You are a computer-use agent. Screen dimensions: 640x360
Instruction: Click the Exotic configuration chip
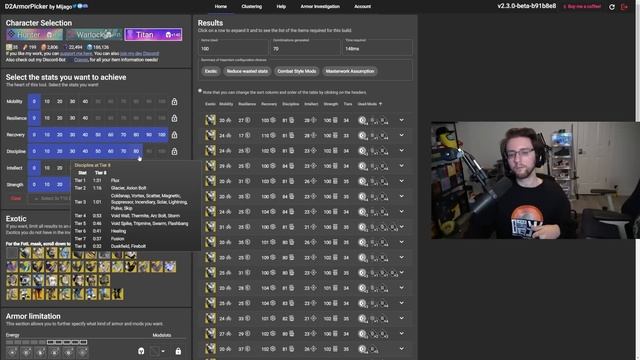click(x=211, y=71)
